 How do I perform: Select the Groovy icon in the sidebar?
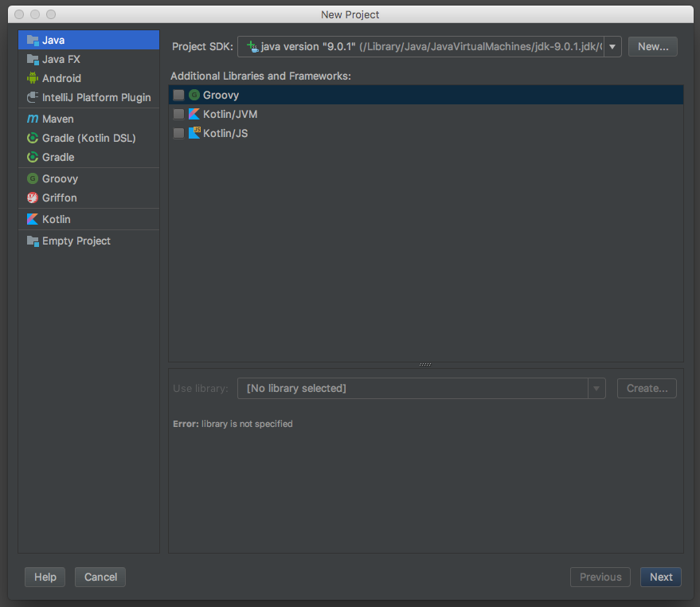pyautogui.click(x=33, y=178)
